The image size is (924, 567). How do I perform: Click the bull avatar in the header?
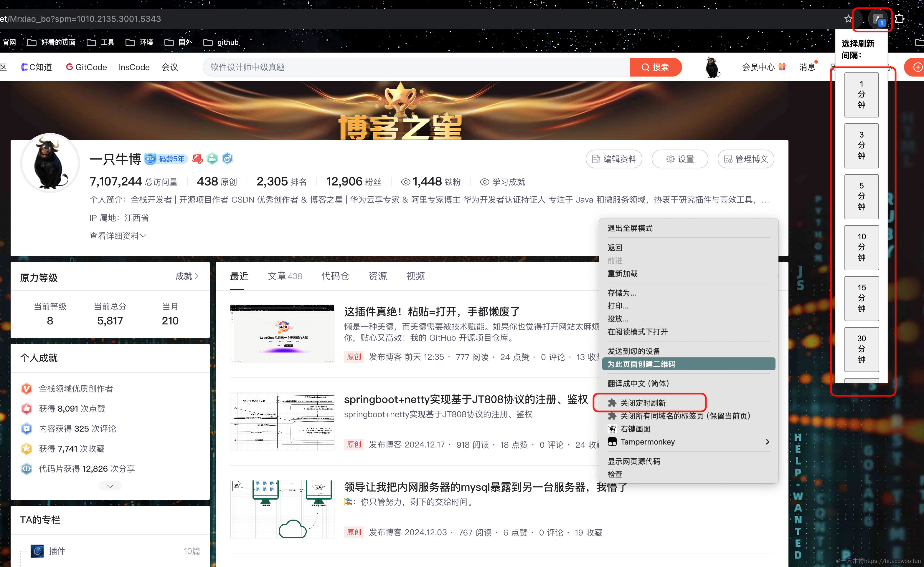[712, 67]
